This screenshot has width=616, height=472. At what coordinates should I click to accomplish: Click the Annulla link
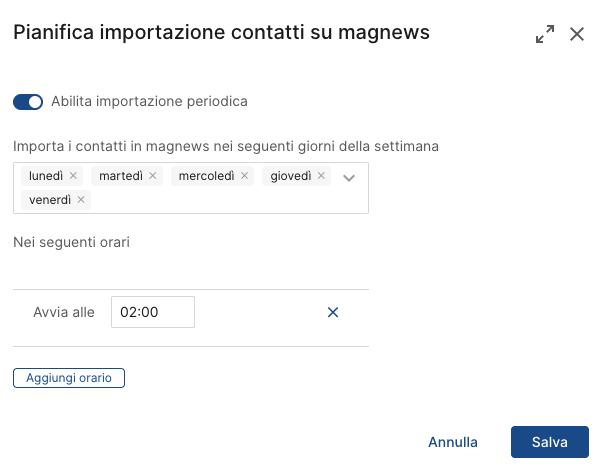[453, 442]
